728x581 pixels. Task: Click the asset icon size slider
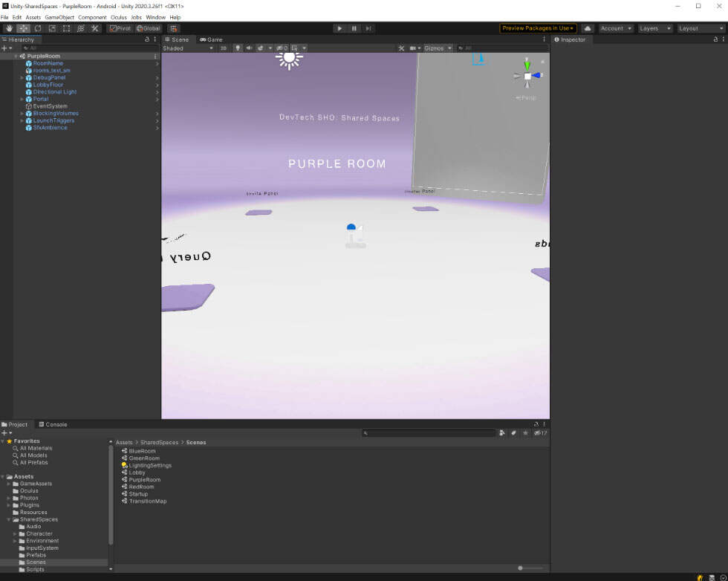pyautogui.click(x=520, y=568)
